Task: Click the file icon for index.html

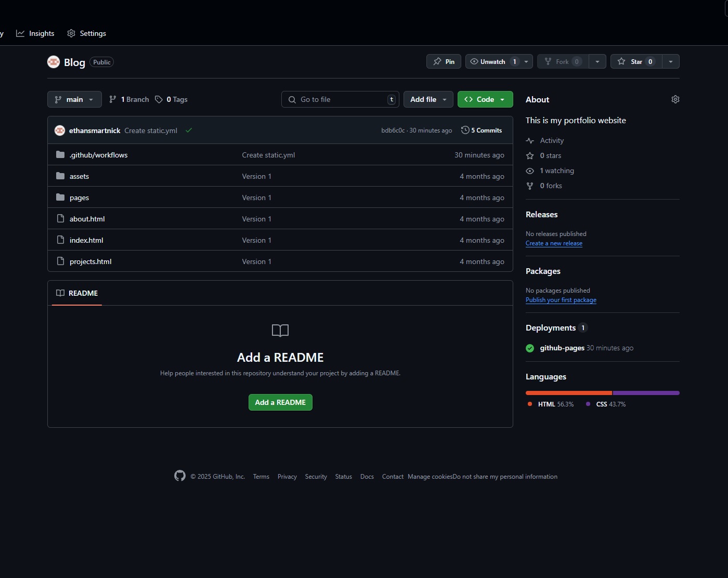Action: [60, 240]
